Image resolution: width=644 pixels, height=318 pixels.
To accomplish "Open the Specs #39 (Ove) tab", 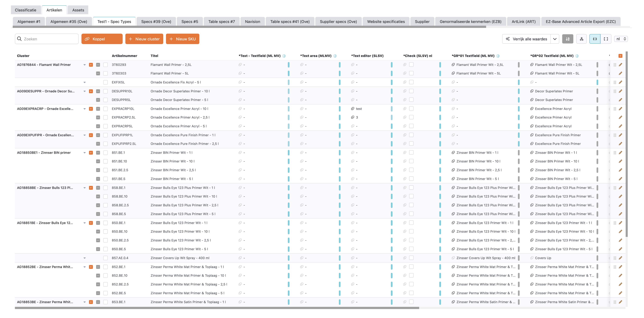I will pyautogui.click(x=156, y=22).
